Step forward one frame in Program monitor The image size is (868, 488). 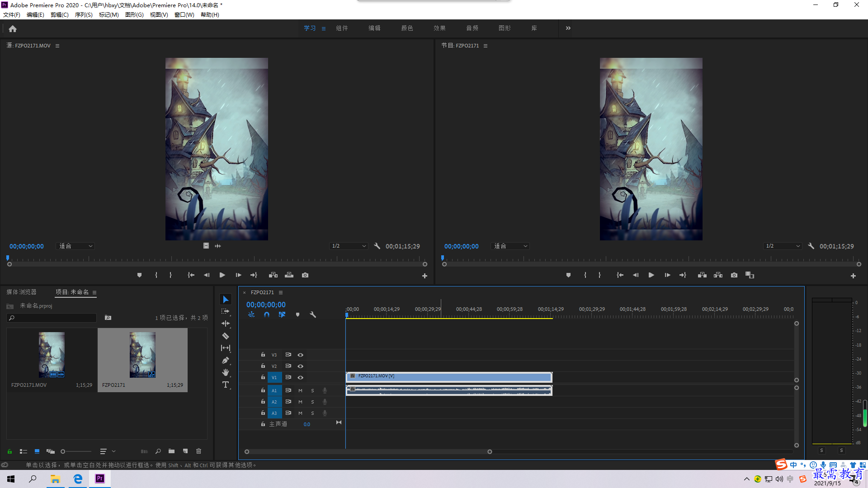(667, 275)
